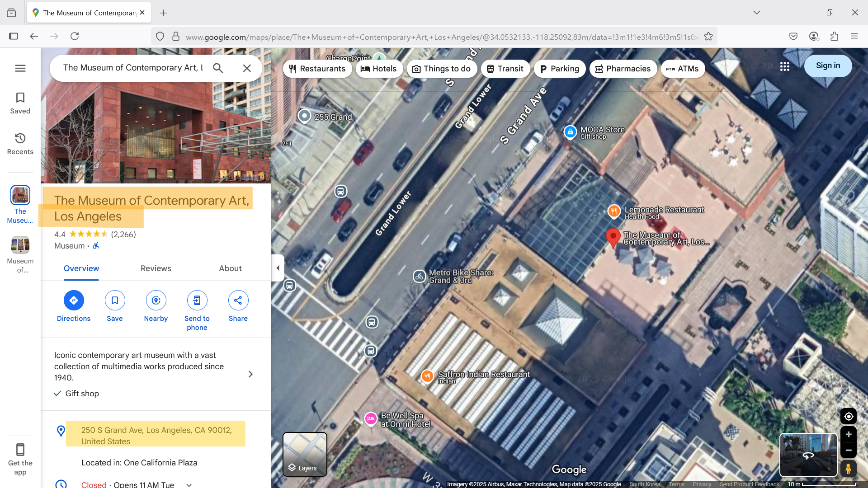
Task: Click the MOCA Store map pin
Action: pyautogui.click(x=570, y=132)
